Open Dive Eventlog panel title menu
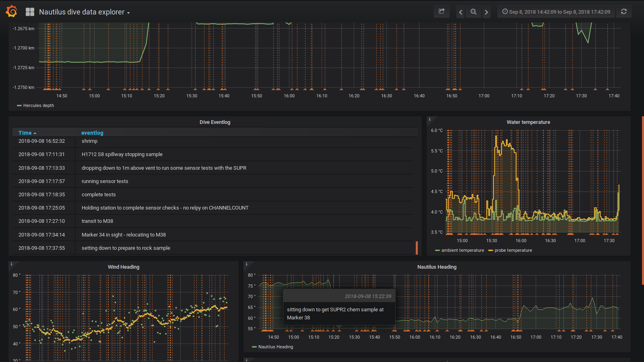This screenshot has height=362, width=644. (x=215, y=122)
